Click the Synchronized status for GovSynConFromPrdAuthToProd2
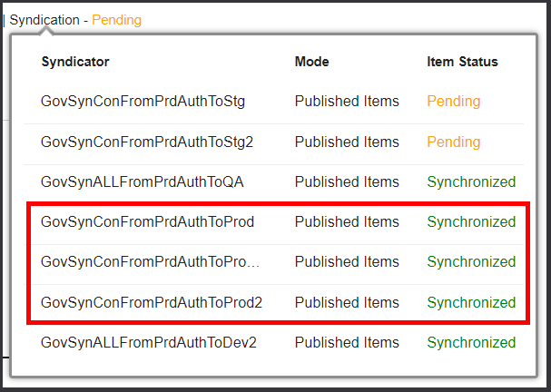The width and height of the screenshot is (551, 392). tap(471, 301)
